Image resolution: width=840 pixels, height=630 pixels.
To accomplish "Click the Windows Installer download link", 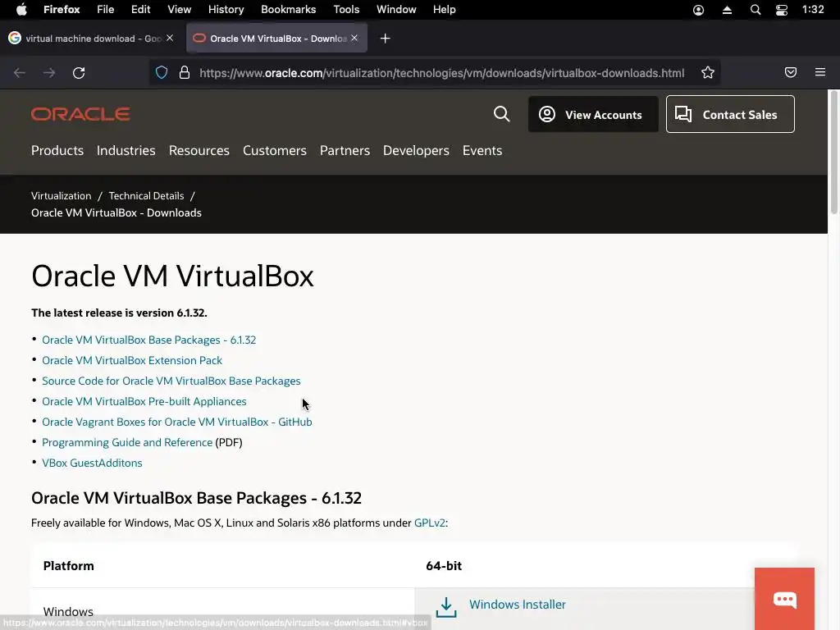I will tap(517, 605).
